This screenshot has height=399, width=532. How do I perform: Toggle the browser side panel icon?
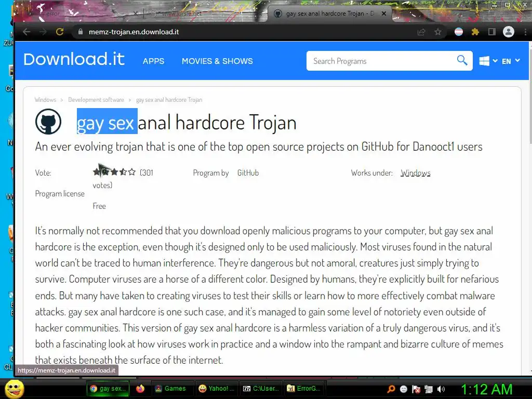click(x=491, y=32)
